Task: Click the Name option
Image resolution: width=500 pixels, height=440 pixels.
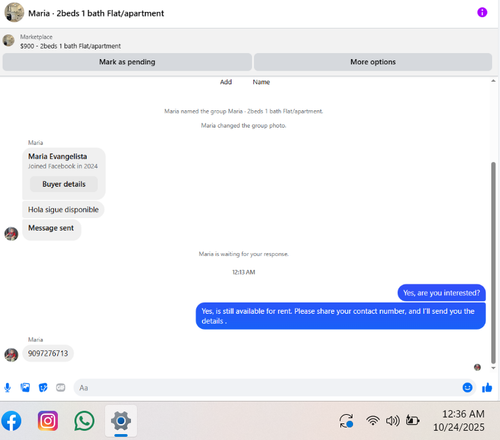Action: click(261, 82)
